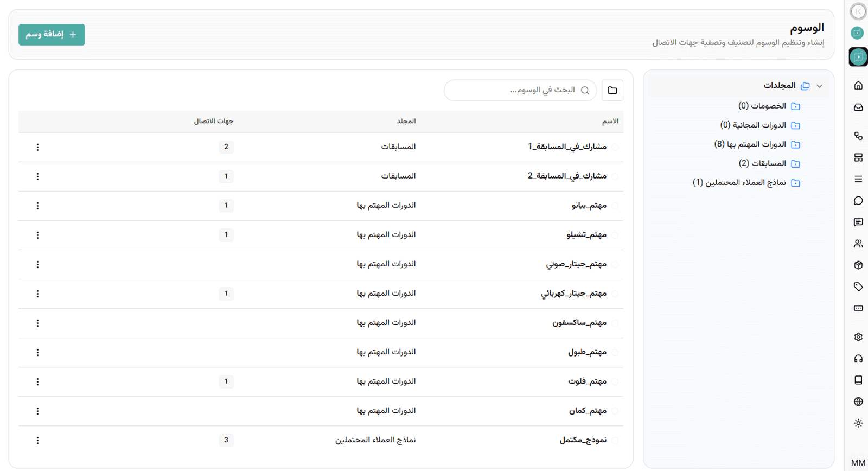Open the inbox tray icon in sidebar

tap(858, 107)
